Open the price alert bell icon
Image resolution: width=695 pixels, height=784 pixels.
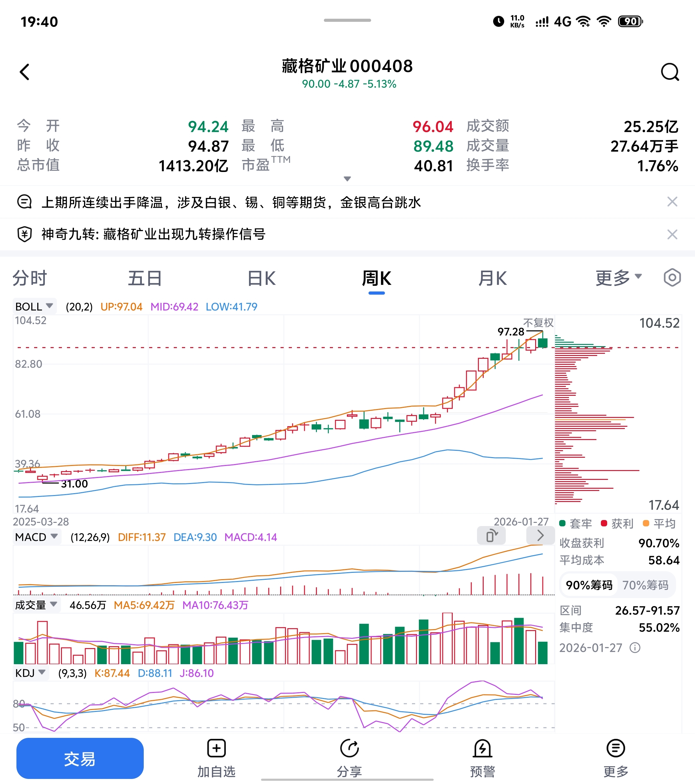click(x=482, y=748)
